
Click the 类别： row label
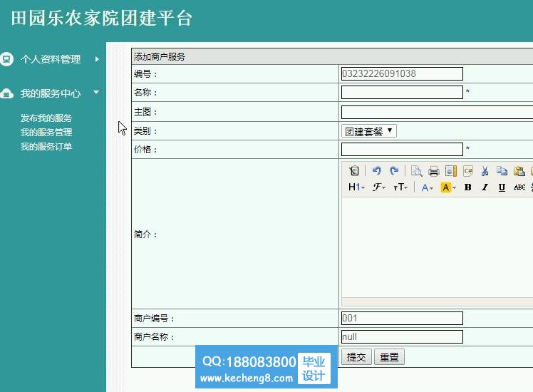[145, 131]
